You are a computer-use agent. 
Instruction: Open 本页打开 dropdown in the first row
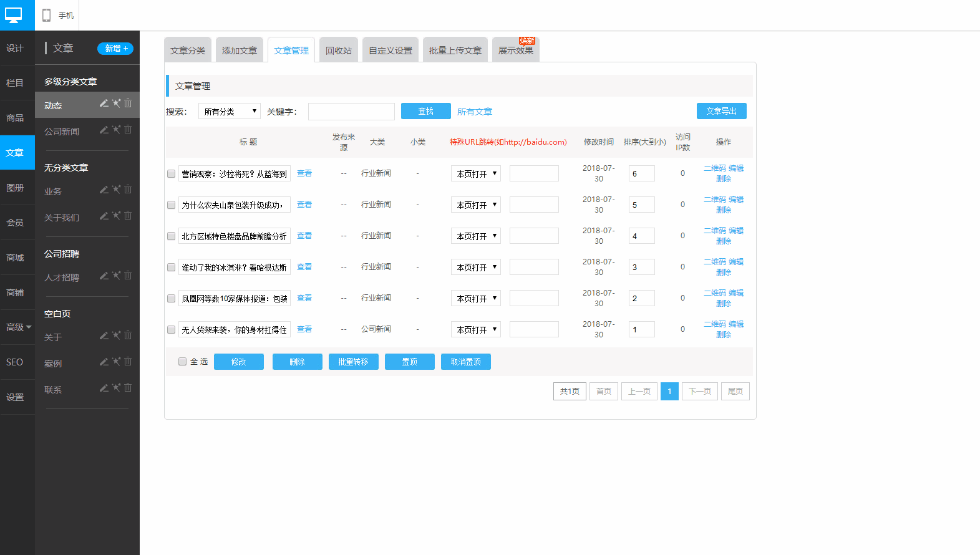pyautogui.click(x=475, y=174)
